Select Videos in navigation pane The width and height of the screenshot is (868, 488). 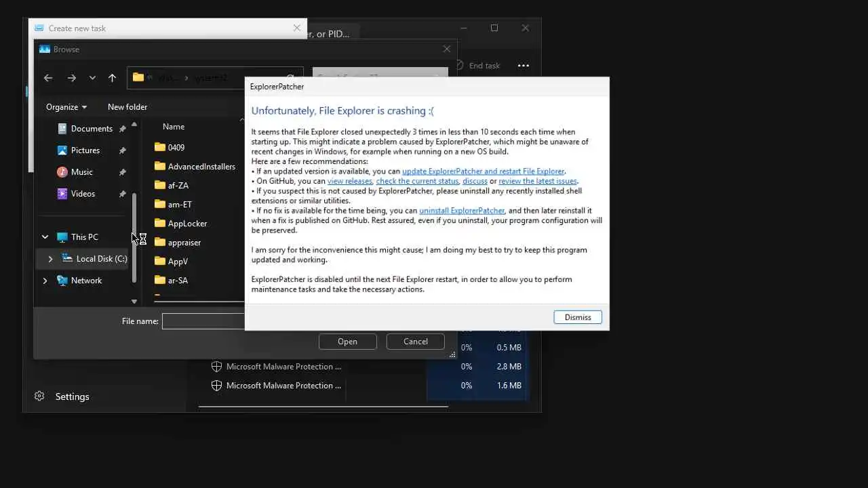(83, 194)
